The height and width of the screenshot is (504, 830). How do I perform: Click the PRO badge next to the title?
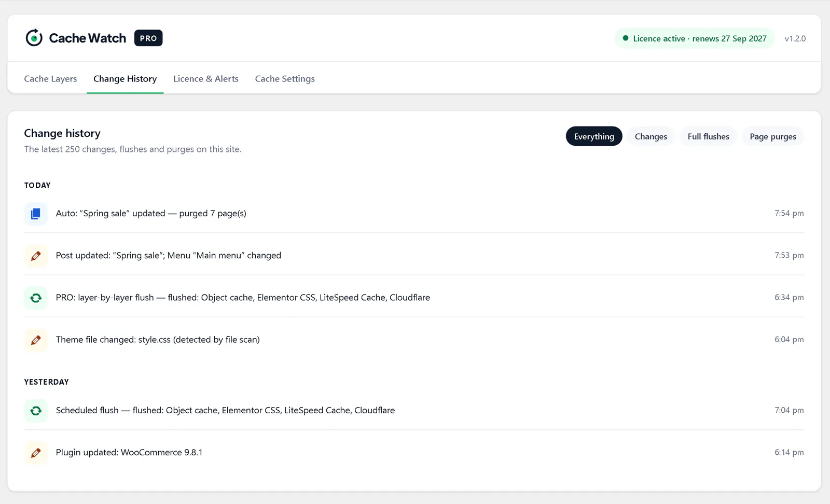tap(148, 38)
